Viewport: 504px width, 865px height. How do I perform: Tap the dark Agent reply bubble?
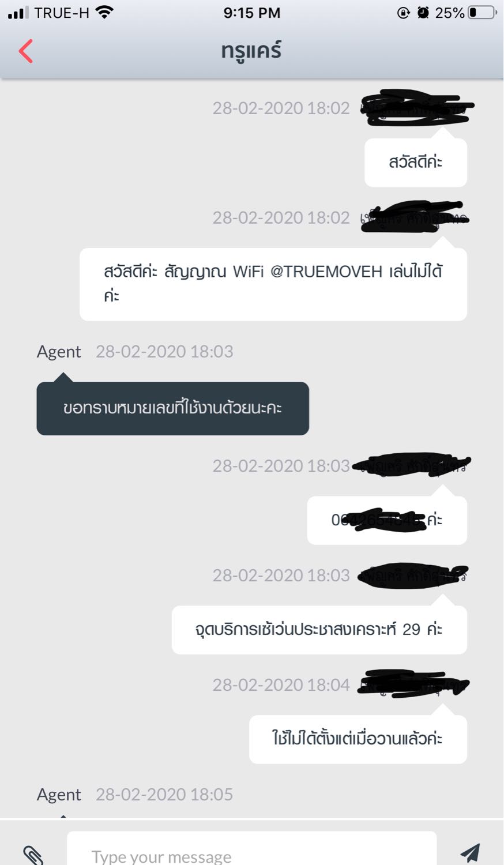pos(173,408)
